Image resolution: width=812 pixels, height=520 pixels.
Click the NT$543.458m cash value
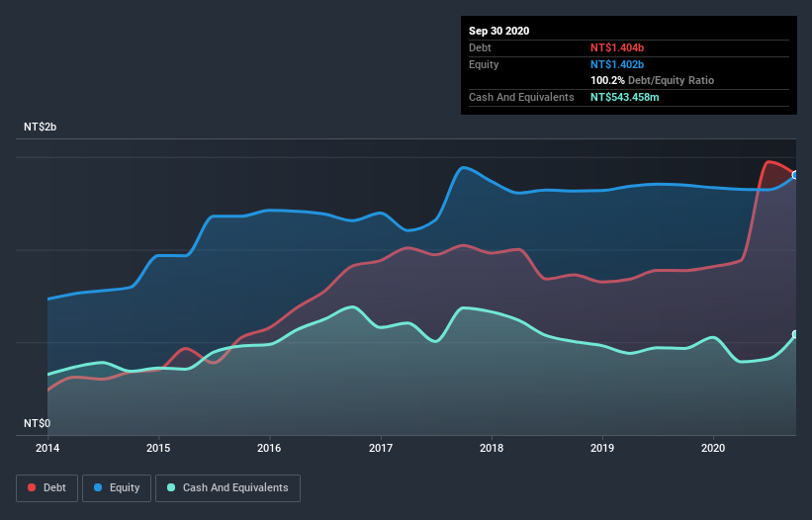click(x=624, y=97)
